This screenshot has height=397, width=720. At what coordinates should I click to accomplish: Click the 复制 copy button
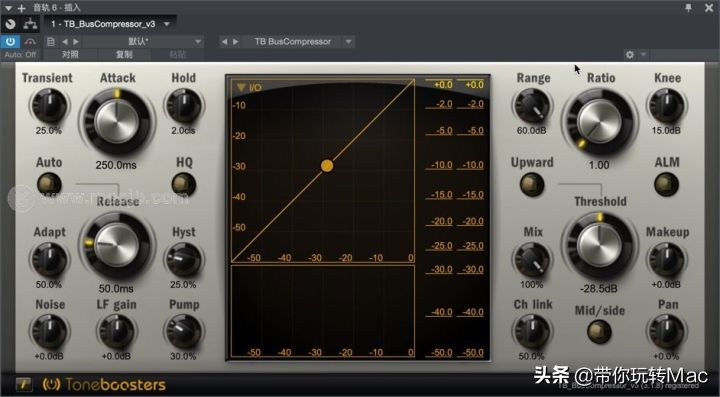point(124,55)
